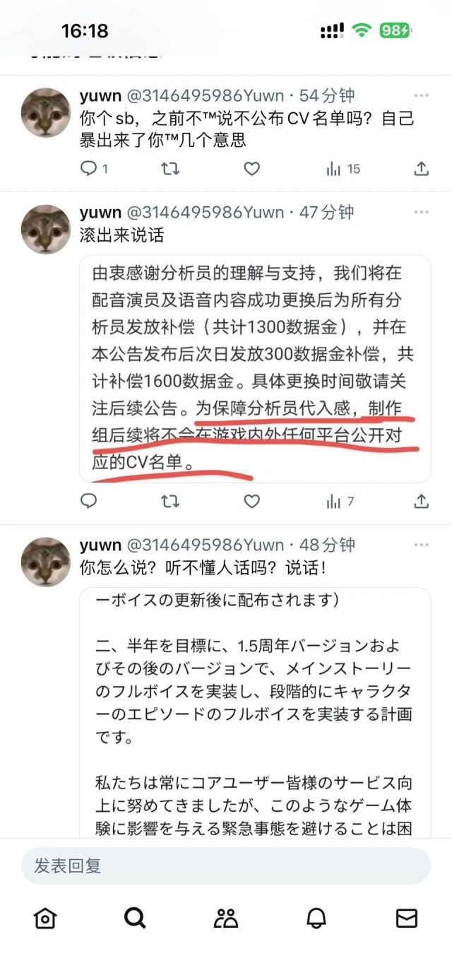View analytics showing 15 views
452x980 pixels.
(x=343, y=168)
